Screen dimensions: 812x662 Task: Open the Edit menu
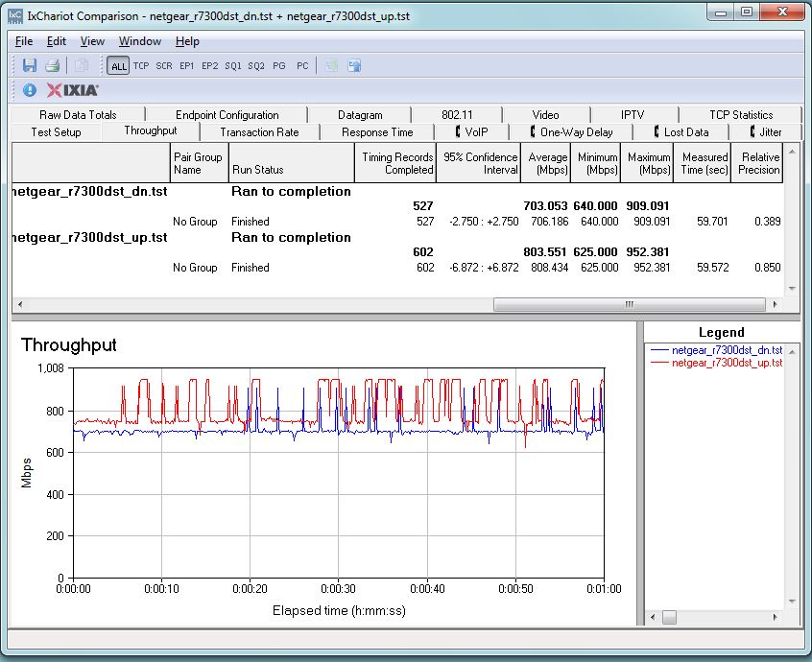(x=57, y=41)
